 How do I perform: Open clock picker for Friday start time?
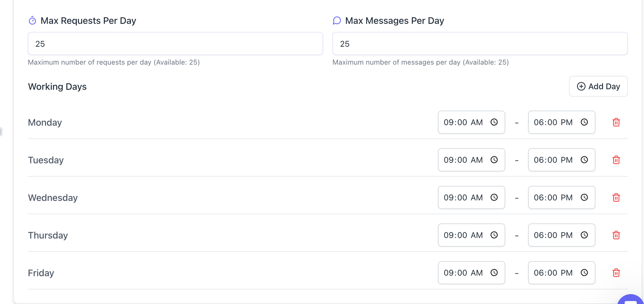pyautogui.click(x=494, y=273)
